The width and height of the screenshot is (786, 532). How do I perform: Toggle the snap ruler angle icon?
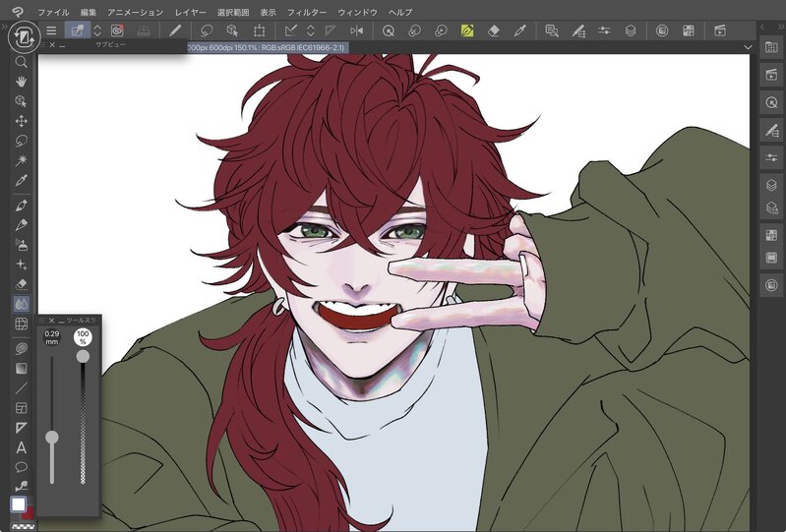(x=290, y=30)
